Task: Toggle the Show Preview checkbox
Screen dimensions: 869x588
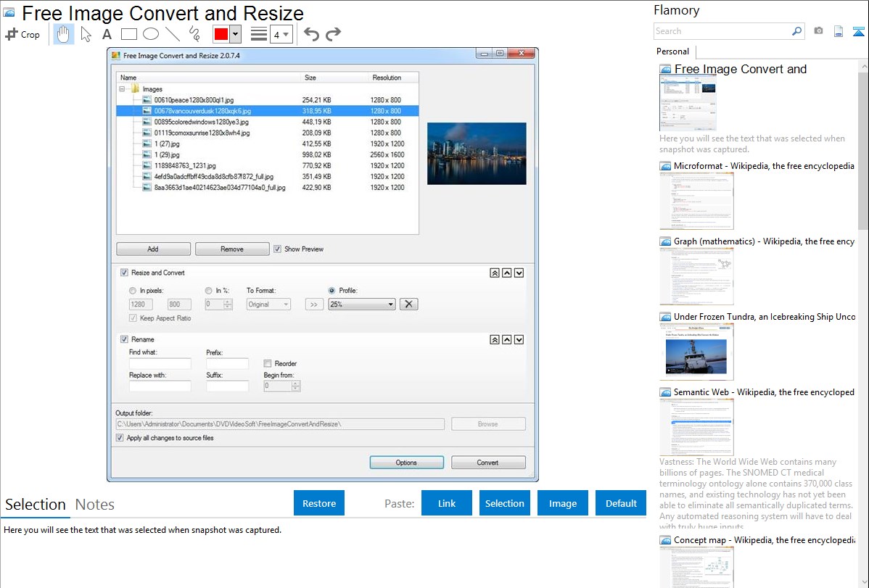Action: [277, 249]
